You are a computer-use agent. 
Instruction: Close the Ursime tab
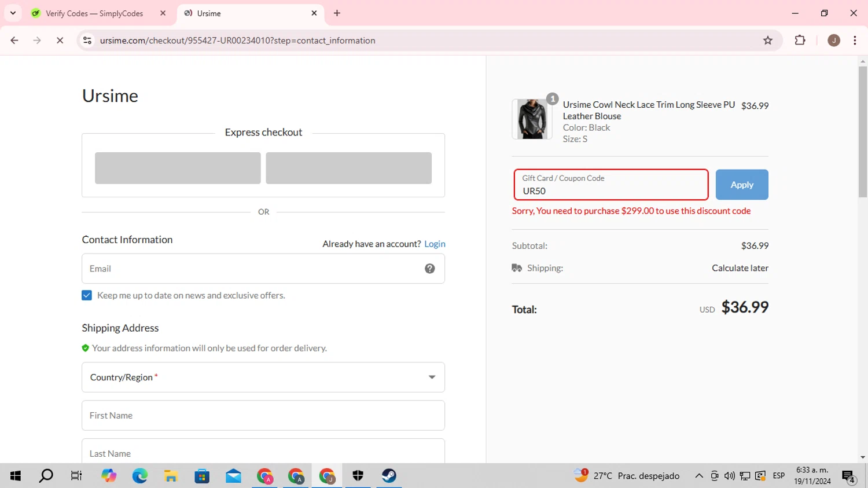coord(314,13)
